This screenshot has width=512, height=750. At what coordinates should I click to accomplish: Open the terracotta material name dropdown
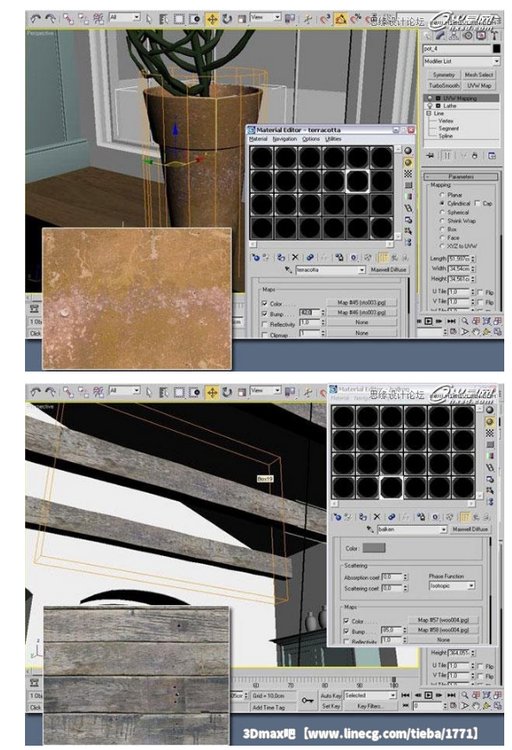coord(362,270)
